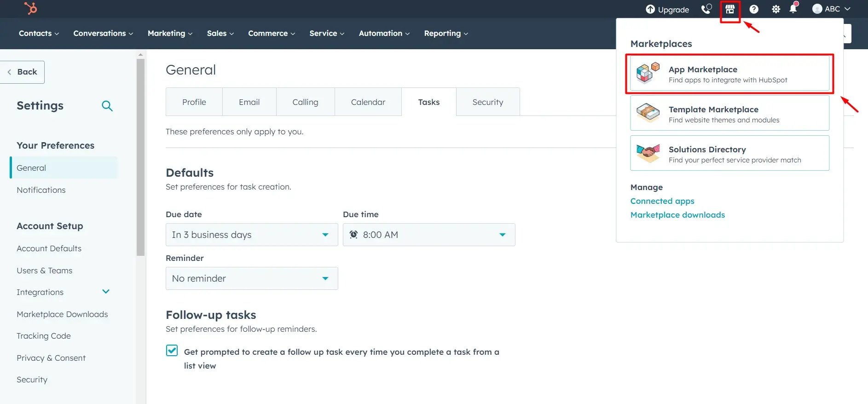This screenshot has height=404, width=868.
Task: Open Tracking Code settings
Action: [x=44, y=335]
